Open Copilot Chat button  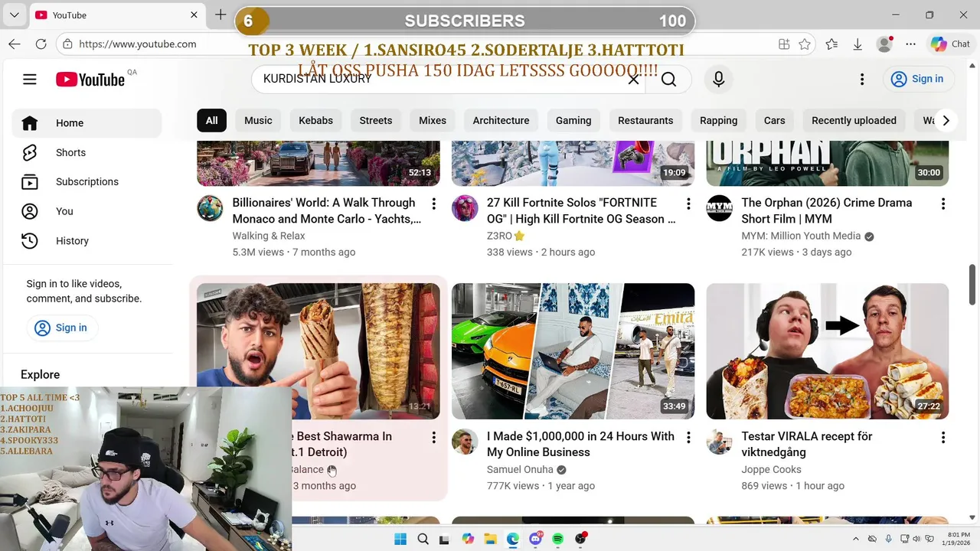[950, 44]
